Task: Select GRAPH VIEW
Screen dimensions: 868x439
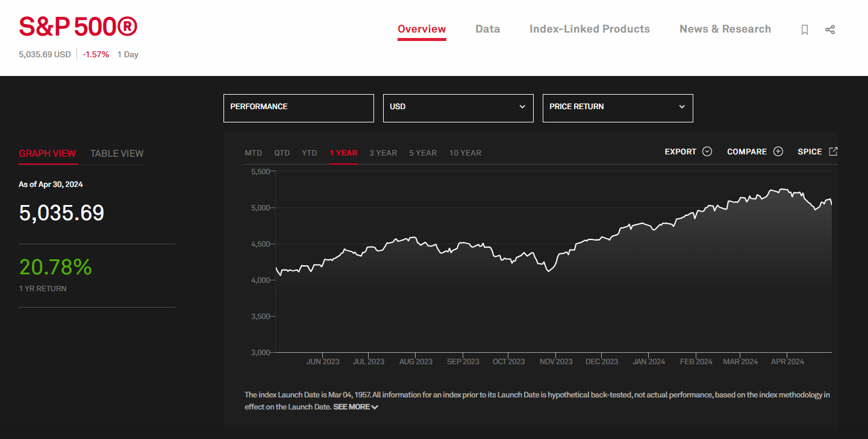Action: point(48,154)
